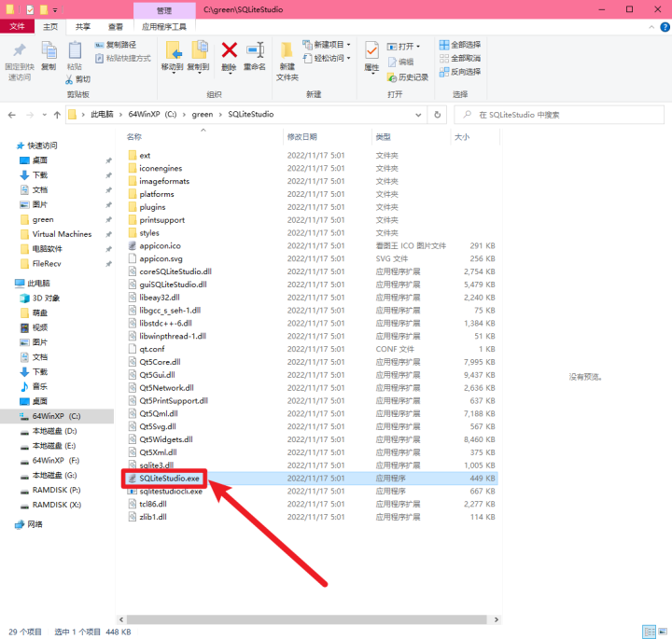Image resolution: width=672 pixels, height=639 pixels.
Task: Open recent locations dropdown arrow
Action: (x=44, y=115)
